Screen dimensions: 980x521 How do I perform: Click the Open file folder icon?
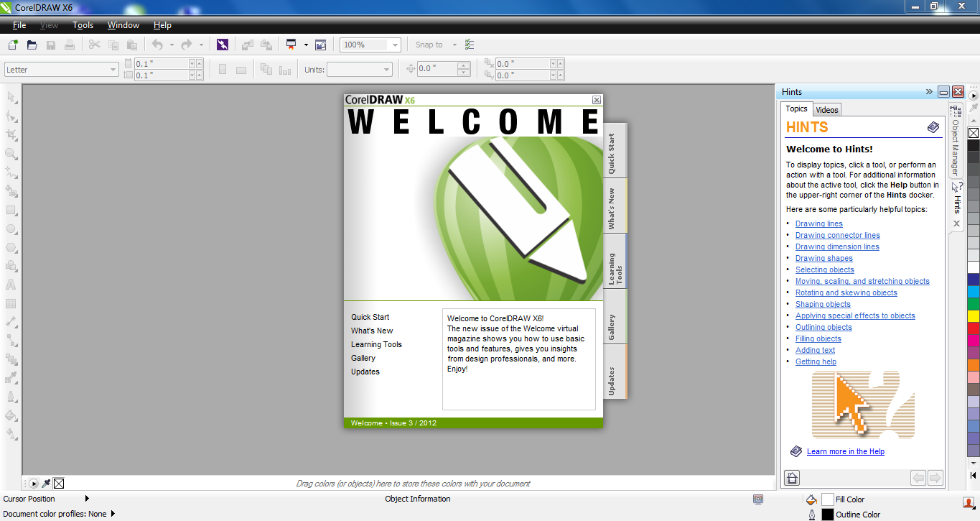[32, 45]
